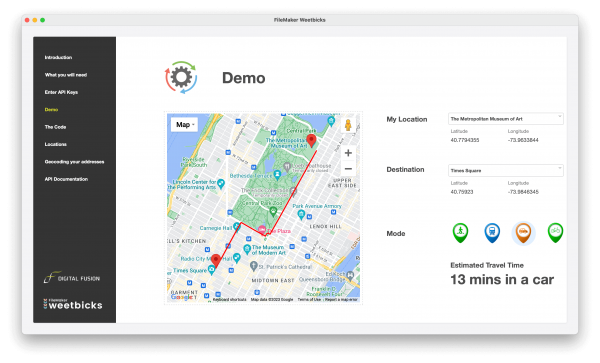Go to the Introduction sidebar item
The image size is (600, 363).
point(58,57)
